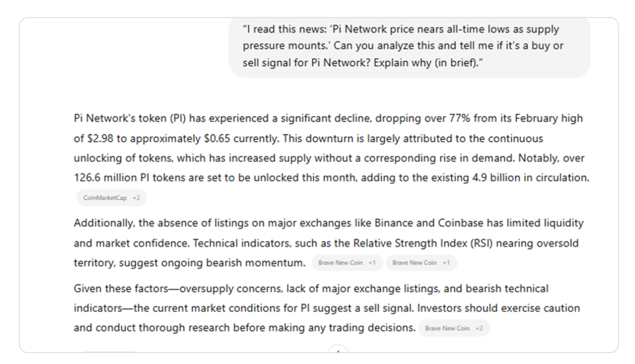Click the second Brave New Coin +1 citation
Screen dimensions: 635x364
point(421,263)
